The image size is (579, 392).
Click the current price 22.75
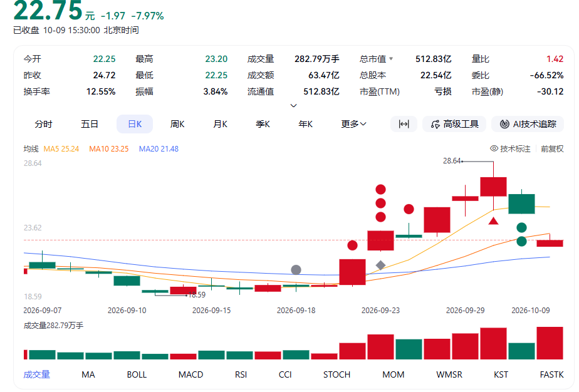pyautogui.click(x=48, y=10)
